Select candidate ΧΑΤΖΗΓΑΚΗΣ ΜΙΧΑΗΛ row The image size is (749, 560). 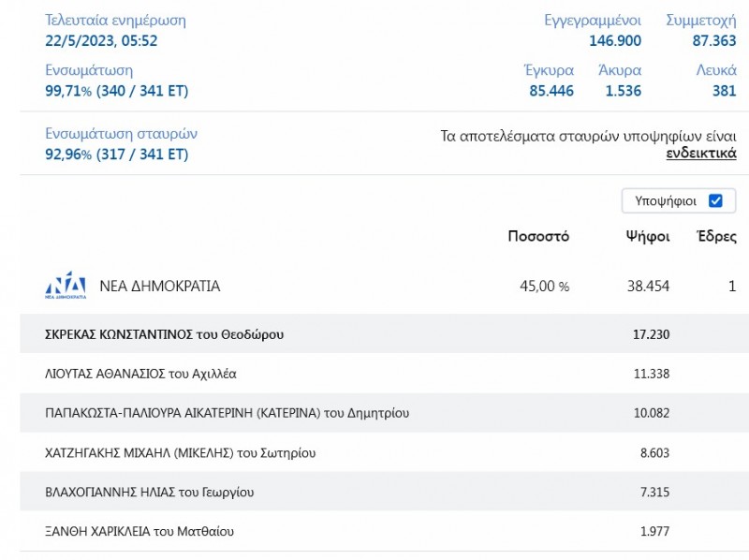tap(180, 452)
